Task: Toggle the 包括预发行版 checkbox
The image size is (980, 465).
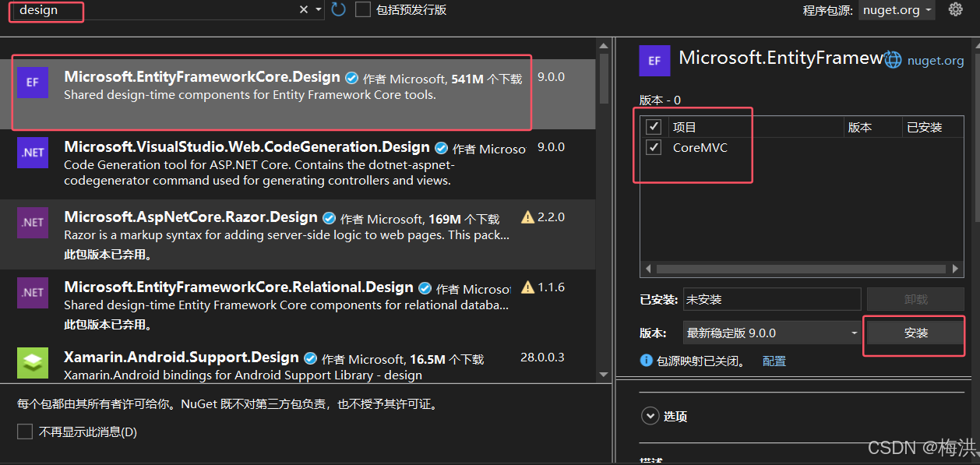Action: (x=363, y=9)
